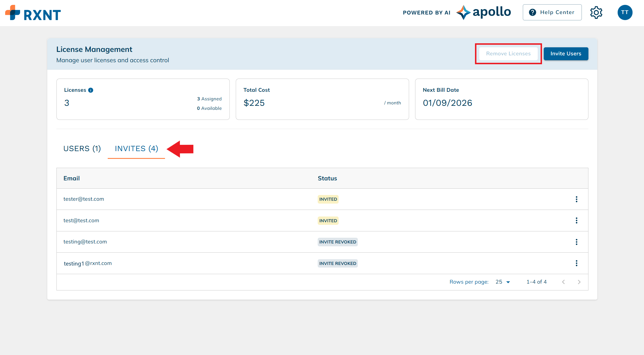The image size is (644, 355).
Task: Switch to the USERS (1) tab
Action: (x=82, y=149)
